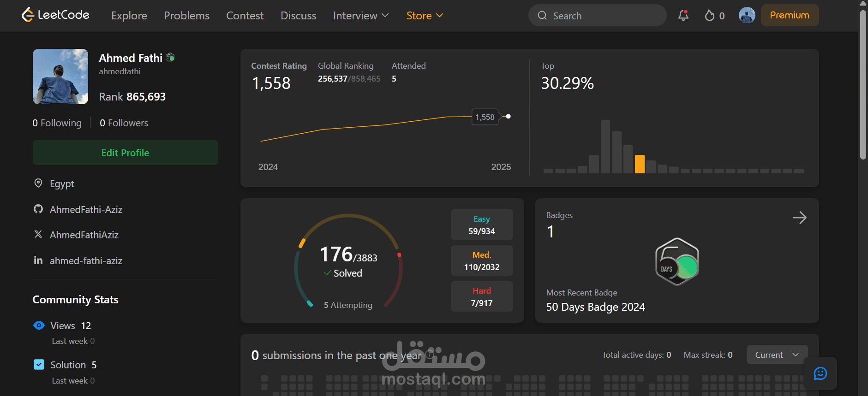The width and height of the screenshot is (868, 396).
Task: Click the Solution check icon
Action: point(39,365)
